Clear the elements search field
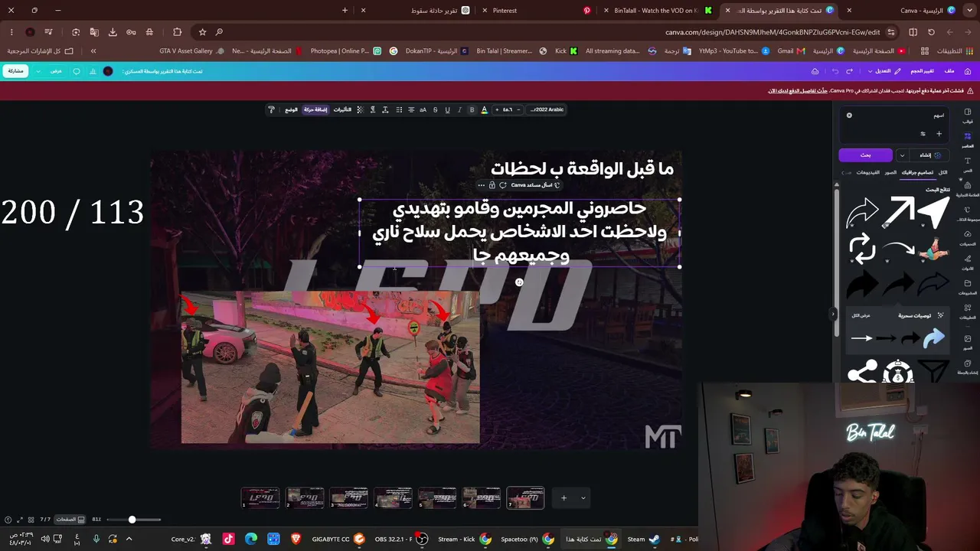Viewport: 980px width, 551px height. coord(849,116)
